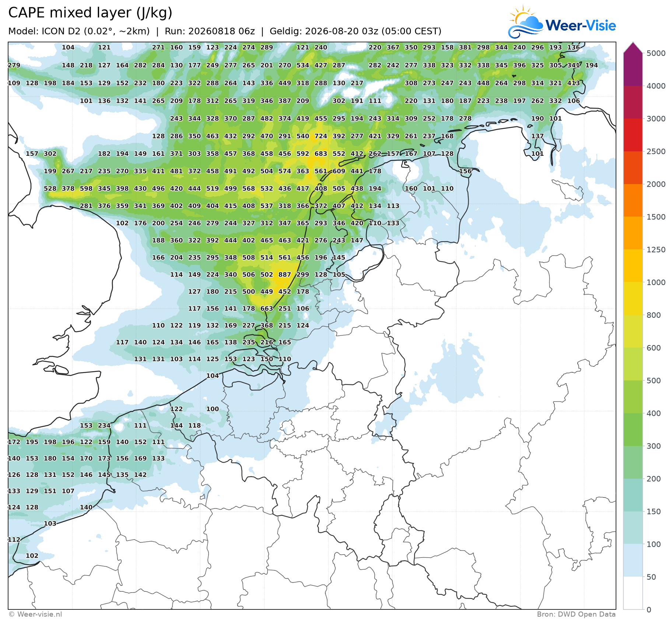Click the 5000 label on the legend
672x619 pixels.
pyautogui.click(x=656, y=53)
